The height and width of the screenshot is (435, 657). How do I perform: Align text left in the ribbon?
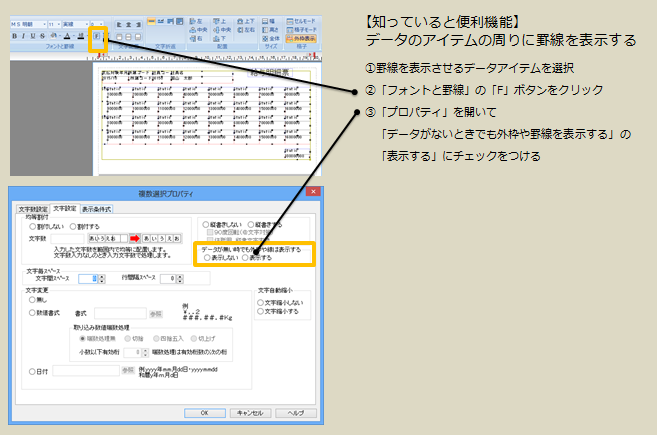pos(119,25)
